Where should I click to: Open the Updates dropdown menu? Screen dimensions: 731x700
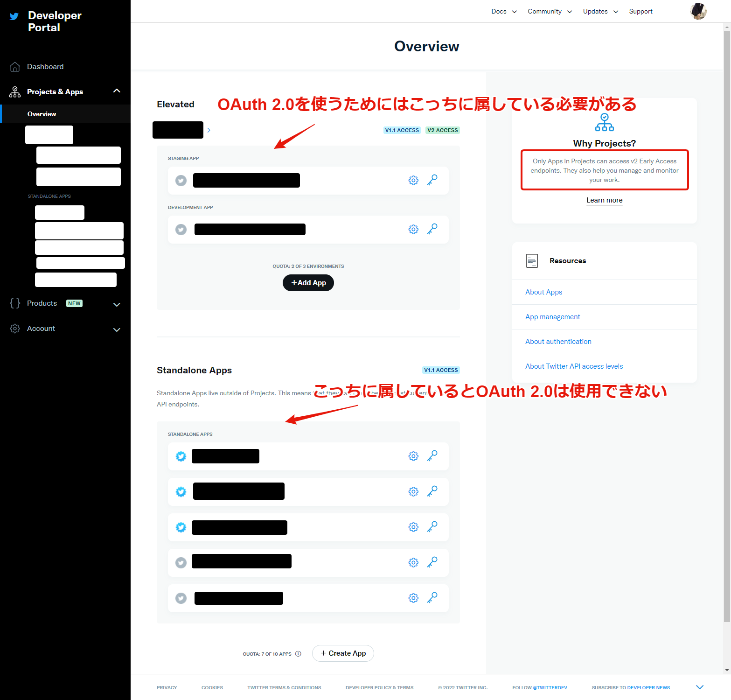(600, 11)
